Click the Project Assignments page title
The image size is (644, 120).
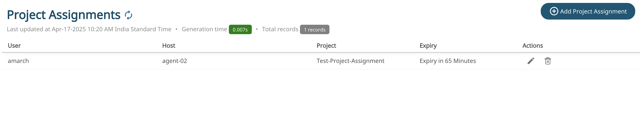click(63, 15)
